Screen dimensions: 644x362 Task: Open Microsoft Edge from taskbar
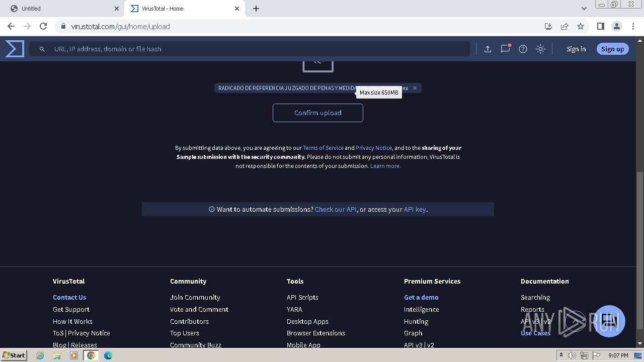(108, 355)
